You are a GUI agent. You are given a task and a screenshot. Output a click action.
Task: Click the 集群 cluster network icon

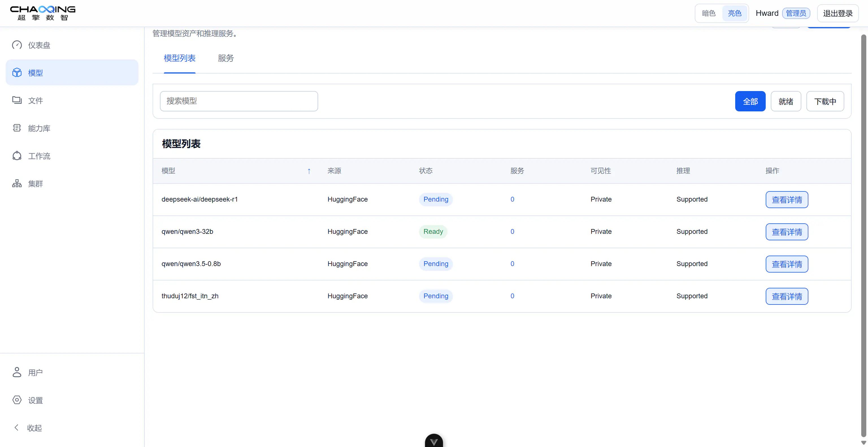17,183
